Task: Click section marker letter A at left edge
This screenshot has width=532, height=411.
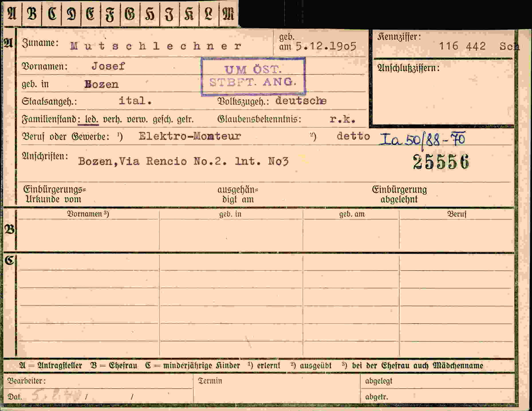Action: click(x=8, y=43)
